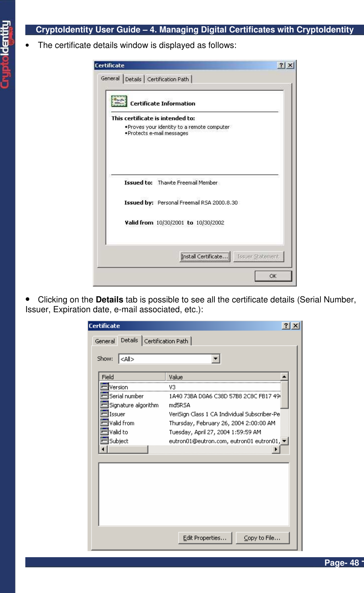Switch to Details tab in upper Certificate window
The height and width of the screenshot is (593, 364).
(x=133, y=79)
